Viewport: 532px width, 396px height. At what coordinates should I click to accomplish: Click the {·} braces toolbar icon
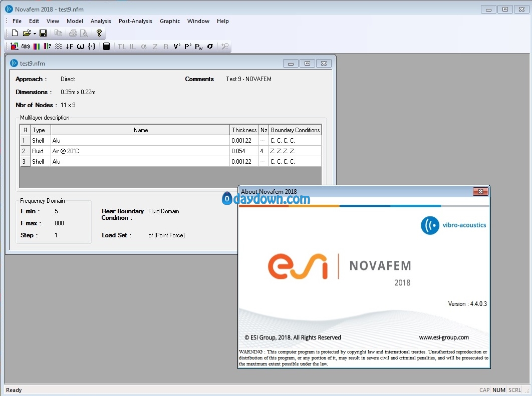coord(92,46)
